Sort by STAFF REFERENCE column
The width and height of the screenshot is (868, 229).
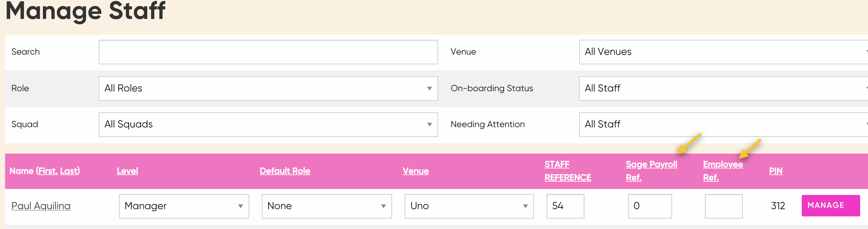(x=567, y=171)
